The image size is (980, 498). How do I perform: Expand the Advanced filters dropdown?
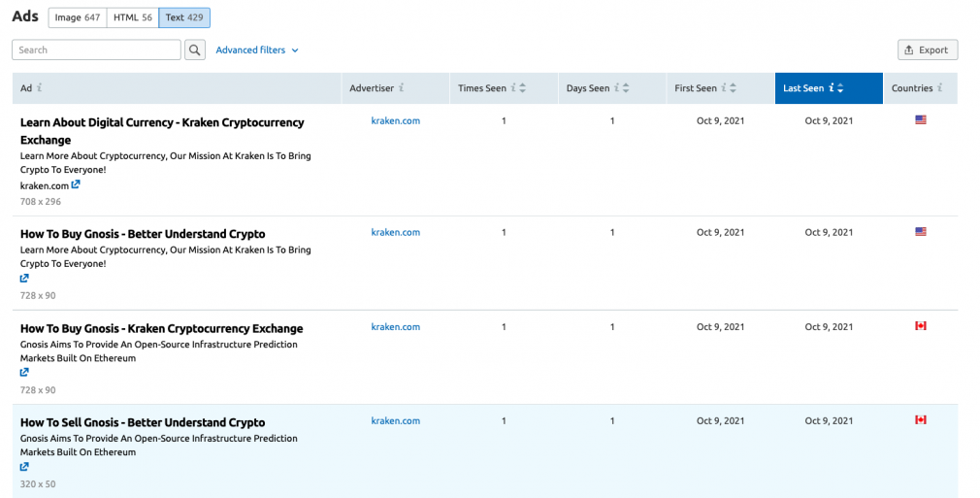[x=257, y=50]
